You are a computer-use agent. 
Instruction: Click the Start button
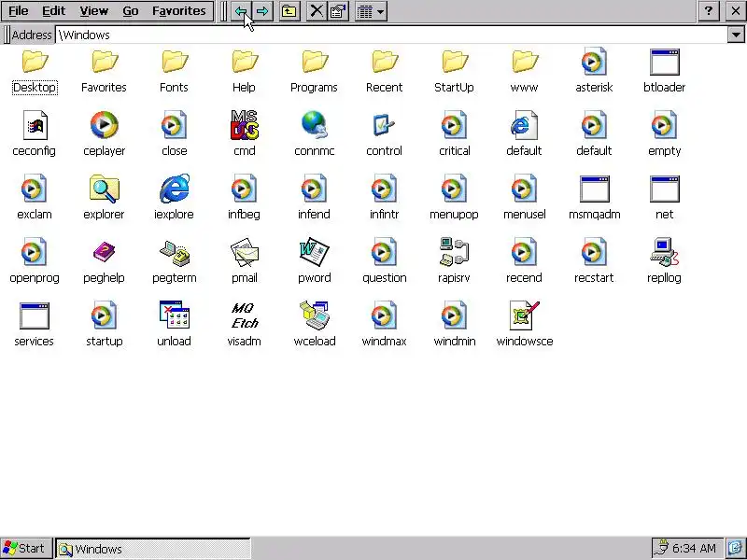click(27, 549)
